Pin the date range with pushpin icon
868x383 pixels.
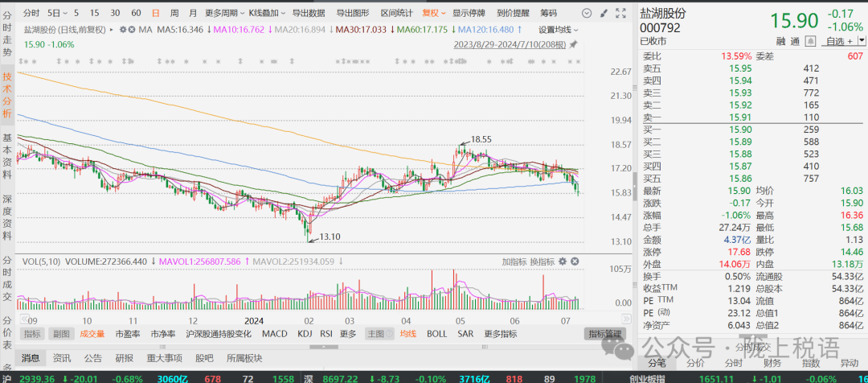coord(573,44)
